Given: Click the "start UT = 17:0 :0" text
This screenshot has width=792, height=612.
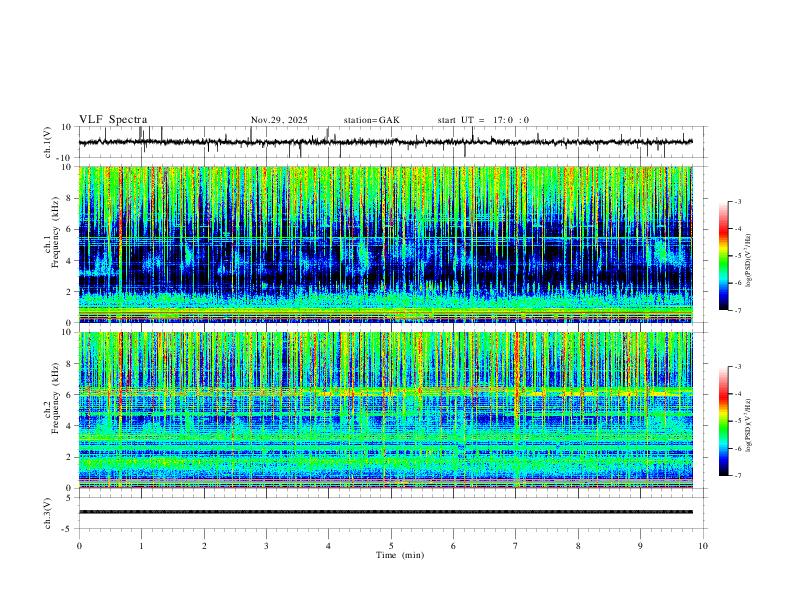Looking at the screenshot, I should 483,120.
